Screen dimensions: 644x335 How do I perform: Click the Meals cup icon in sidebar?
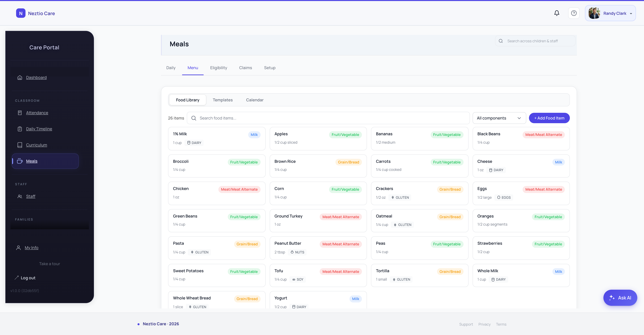[20, 161]
